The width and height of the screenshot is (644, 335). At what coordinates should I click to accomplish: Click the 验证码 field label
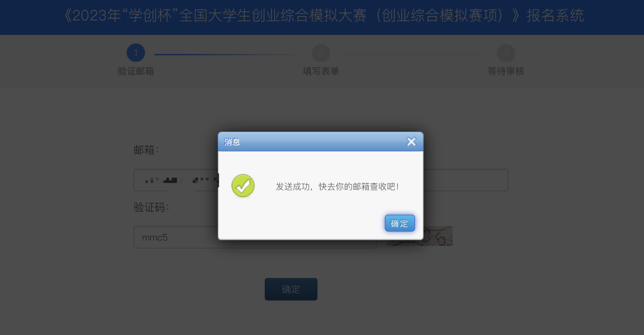[x=151, y=207]
